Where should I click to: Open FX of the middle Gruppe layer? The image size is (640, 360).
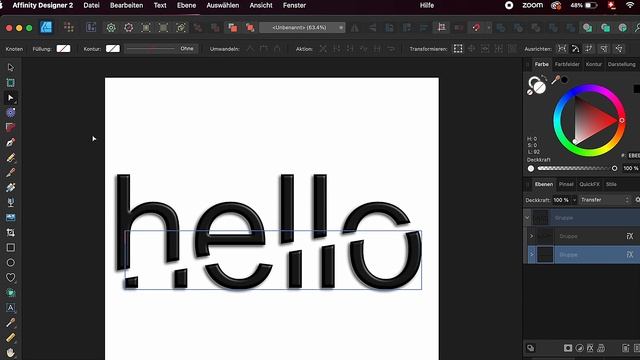pos(630,236)
